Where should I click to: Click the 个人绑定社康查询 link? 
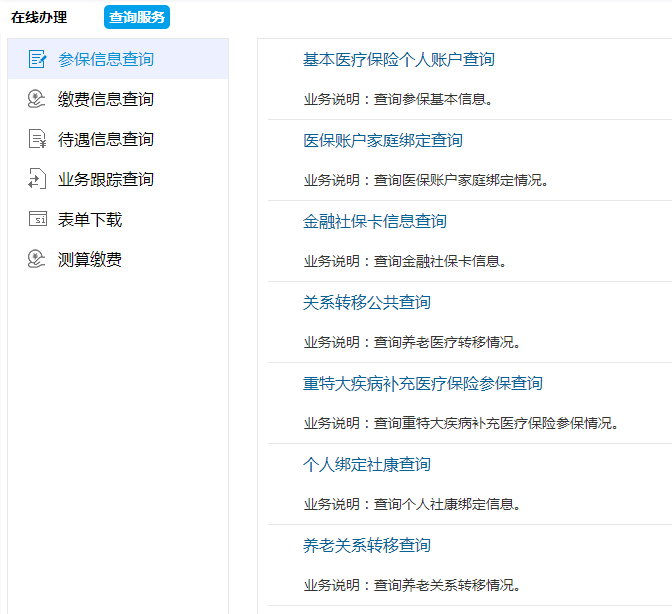coord(367,464)
